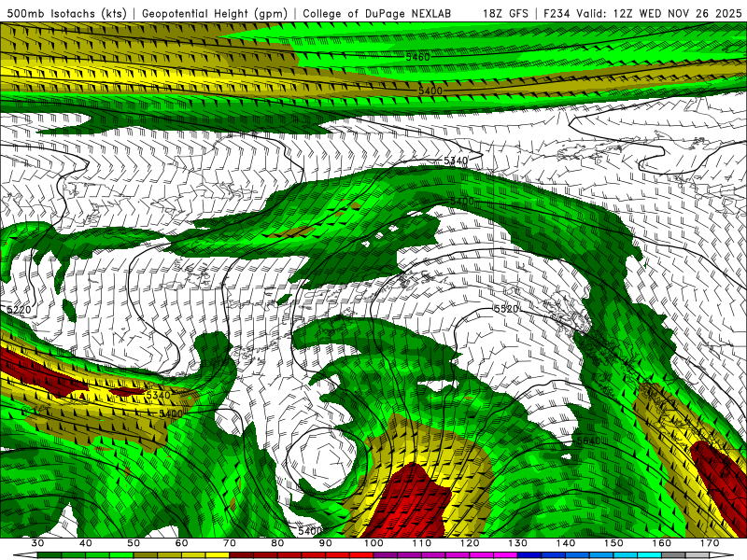
Task: Click the legend value 90
Action: coord(325,543)
